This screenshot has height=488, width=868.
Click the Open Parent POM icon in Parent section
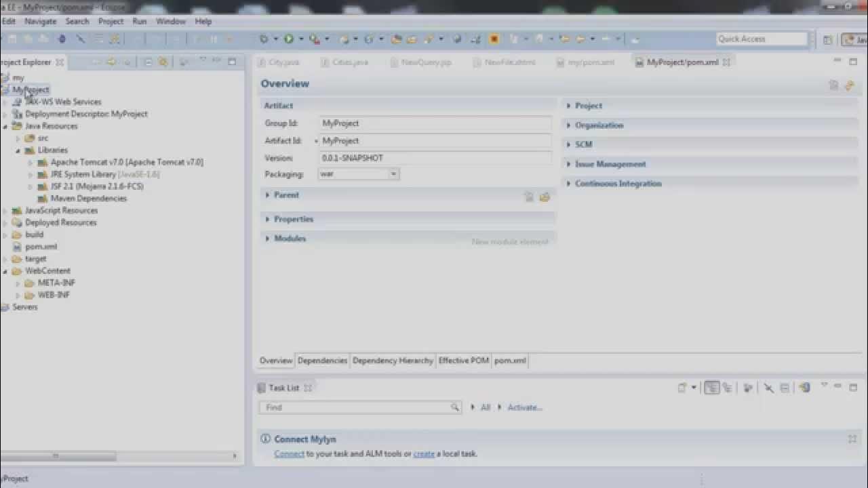click(545, 197)
